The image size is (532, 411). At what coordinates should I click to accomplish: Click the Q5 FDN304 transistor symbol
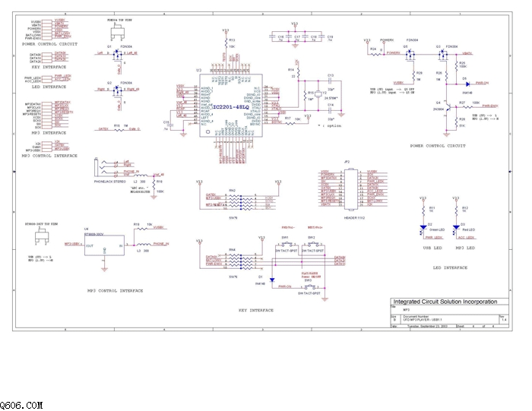pos(411,54)
